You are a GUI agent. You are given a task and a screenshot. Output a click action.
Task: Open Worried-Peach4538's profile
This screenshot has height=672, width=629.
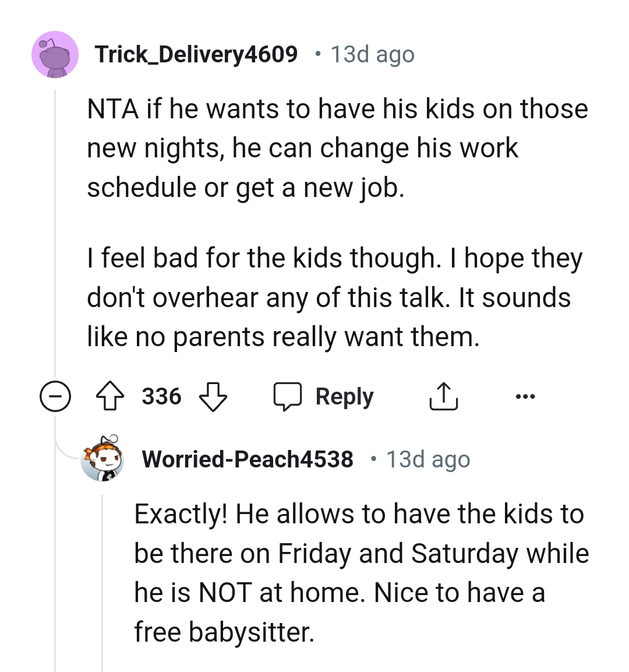click(248, 459)
